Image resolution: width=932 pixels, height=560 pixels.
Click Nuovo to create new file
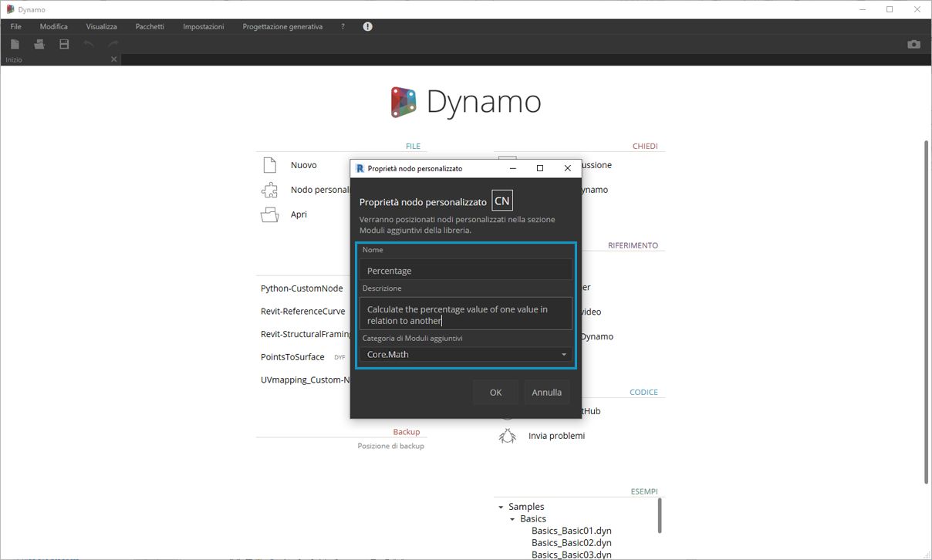(x=304, y=165)
